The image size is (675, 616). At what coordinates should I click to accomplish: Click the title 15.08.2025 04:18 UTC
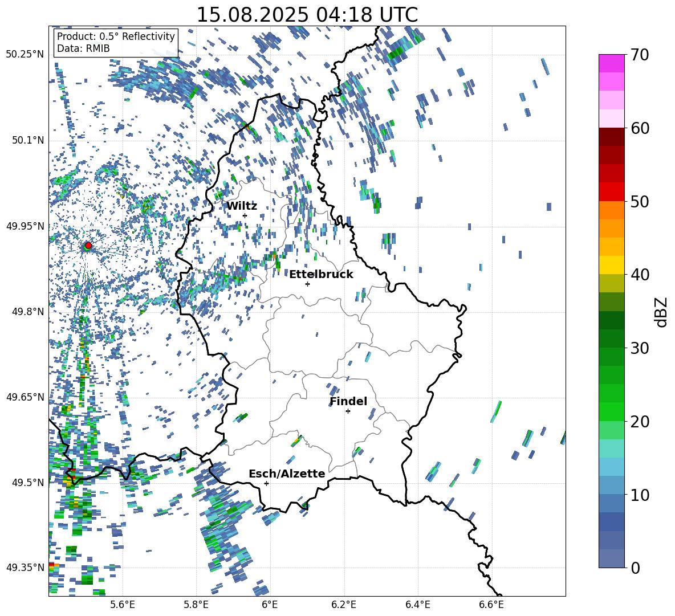(x=307, y=15)
